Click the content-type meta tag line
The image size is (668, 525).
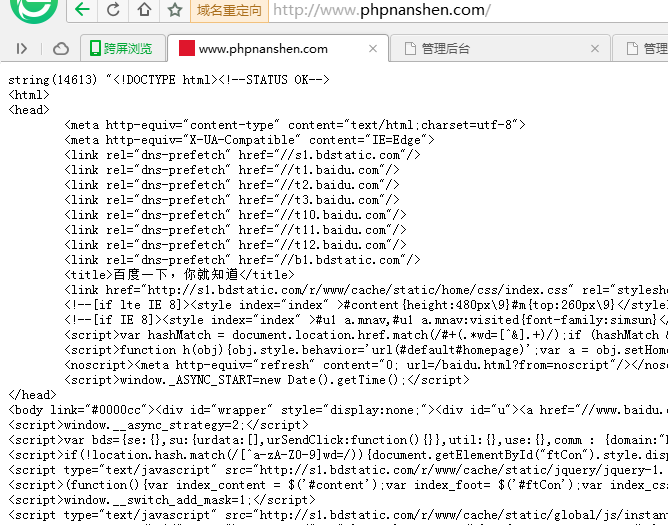coord(295,124)
